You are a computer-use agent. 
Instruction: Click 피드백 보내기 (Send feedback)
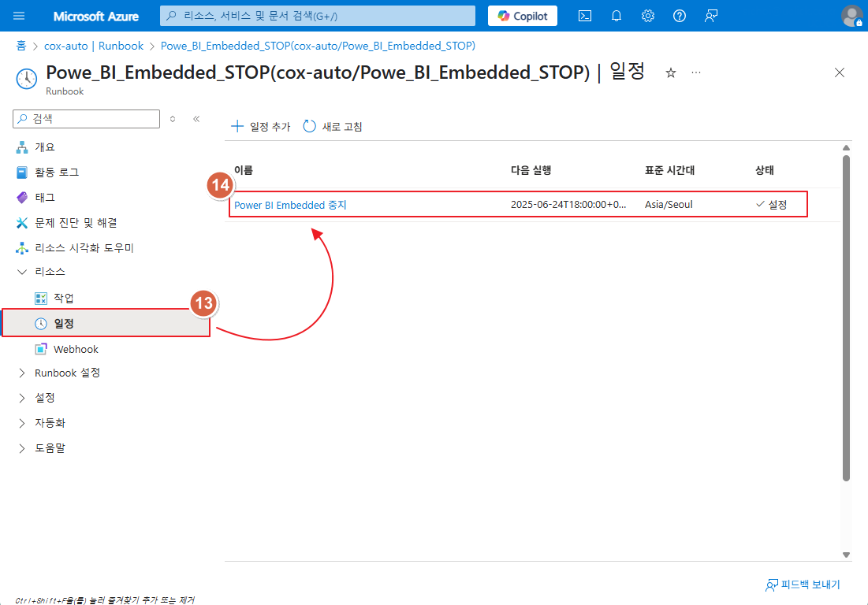[803, 585]
